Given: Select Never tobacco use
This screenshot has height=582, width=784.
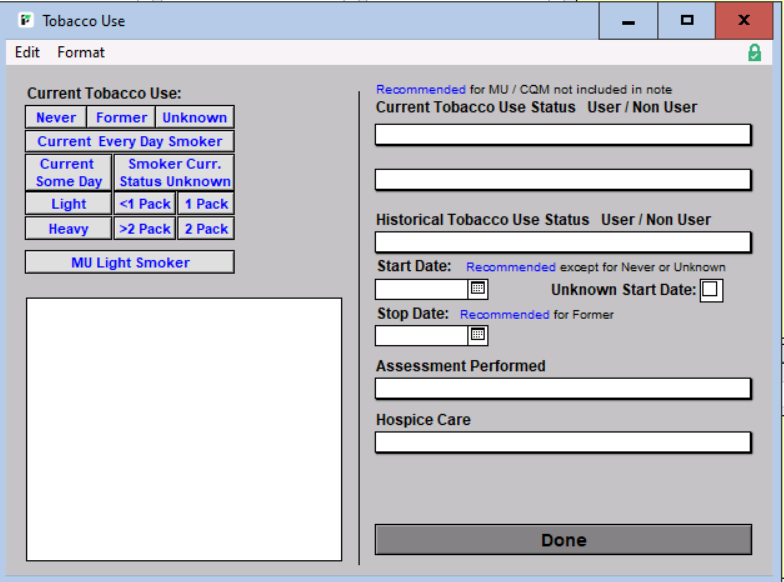Looking at the screenshot, I should (56, 117).
